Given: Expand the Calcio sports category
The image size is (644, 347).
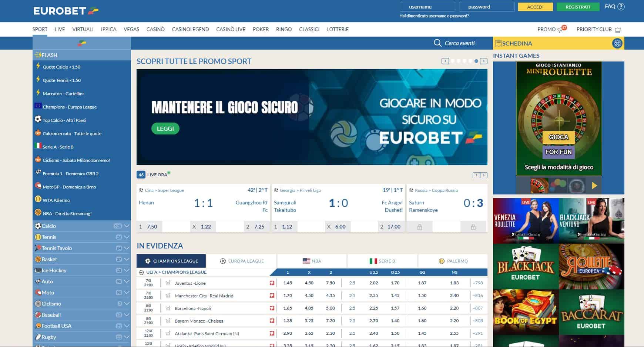Looking at the screenshot, I should 127,226.
